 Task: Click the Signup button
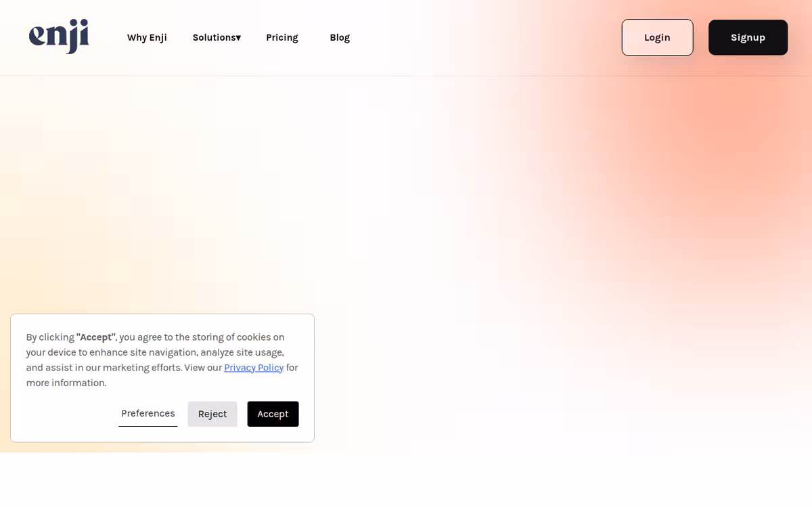pyautogui.click(x=748, y=37)
